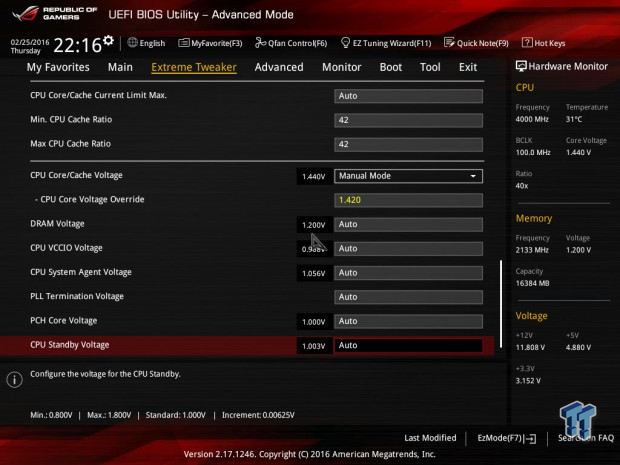Click the EzMode exit arrow icon
The height and width of the screenshot is (465, 620).
point(530,438)
